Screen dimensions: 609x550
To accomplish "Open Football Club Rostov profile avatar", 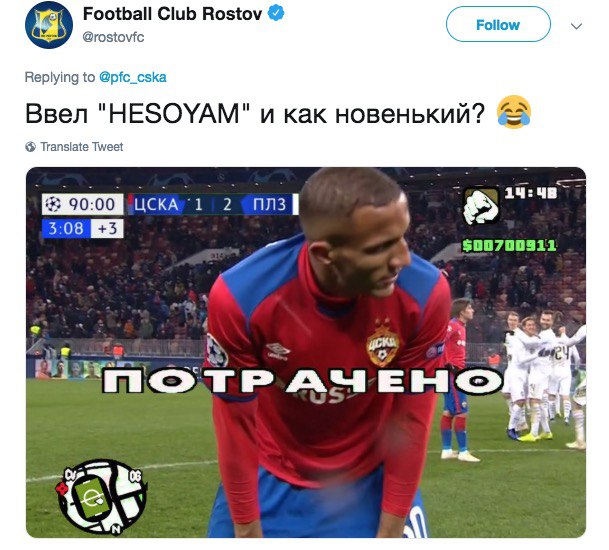I will pyautogui.click(x=49, y=25).
